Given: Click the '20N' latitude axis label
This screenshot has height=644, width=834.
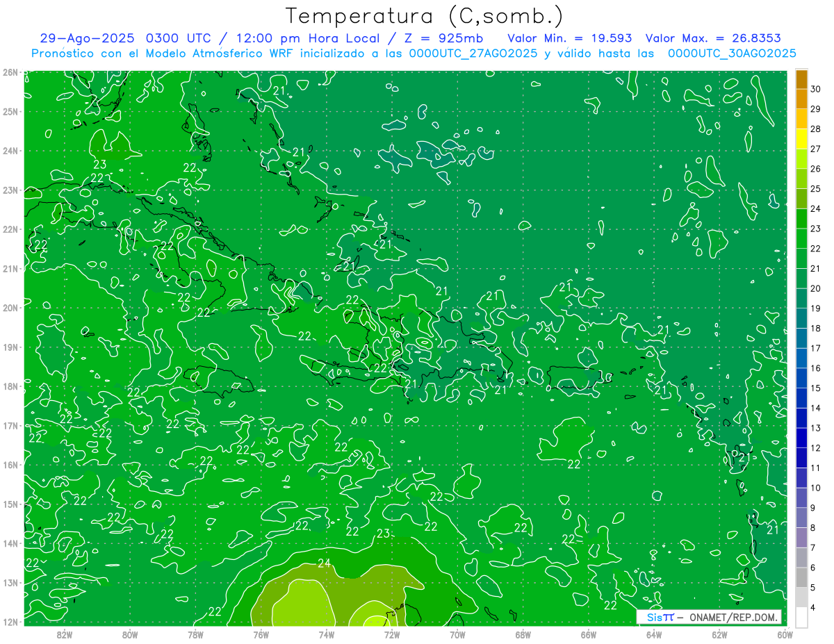Looking at the screenshot, I should 10,308.
